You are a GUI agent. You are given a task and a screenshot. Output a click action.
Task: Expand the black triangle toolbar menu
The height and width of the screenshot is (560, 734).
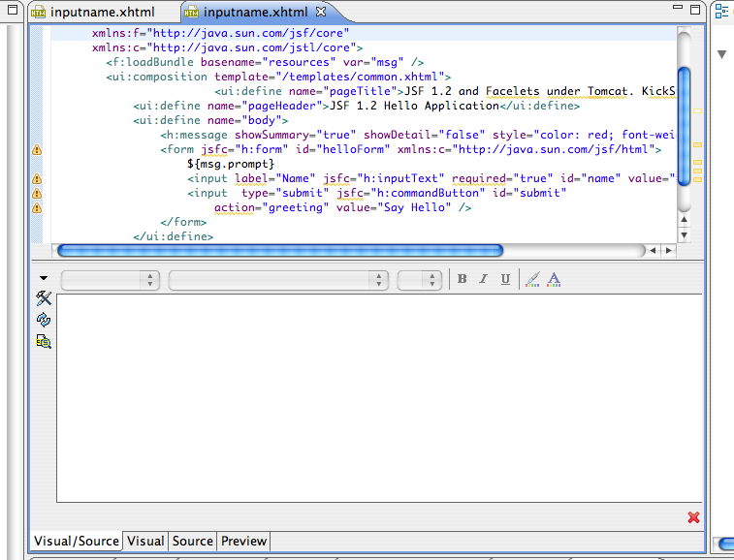(x=44, y=278)
